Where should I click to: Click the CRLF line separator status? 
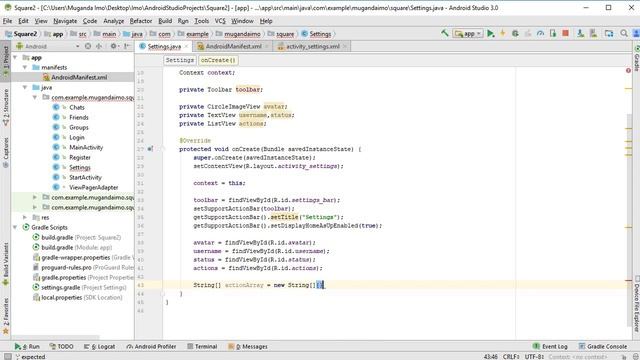(511, 356)
